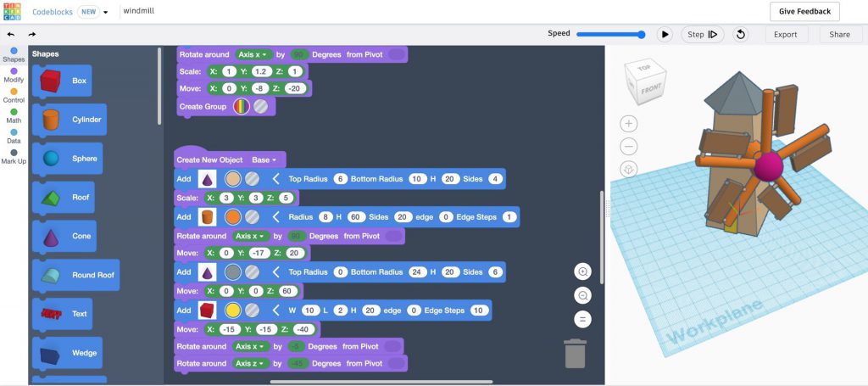Click the trash can icon
This screenshot has height=386, width=868.
[575, 353]
